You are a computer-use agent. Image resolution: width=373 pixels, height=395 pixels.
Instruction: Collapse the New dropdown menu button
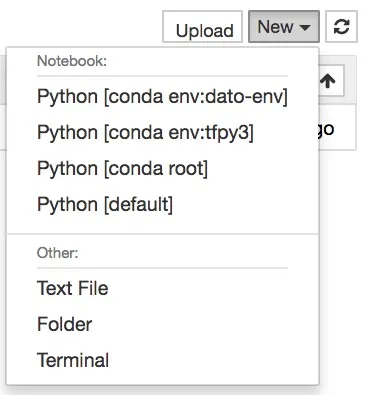coord(284,27)
